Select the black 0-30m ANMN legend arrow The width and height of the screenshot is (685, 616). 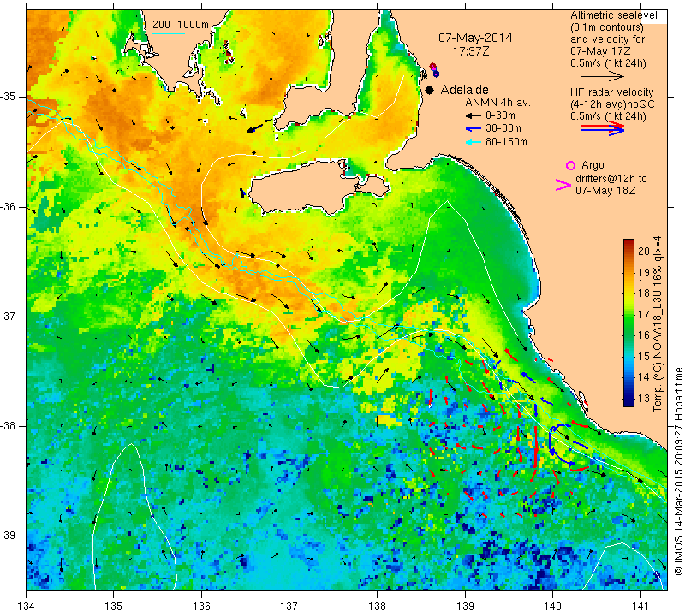point(474,116)
